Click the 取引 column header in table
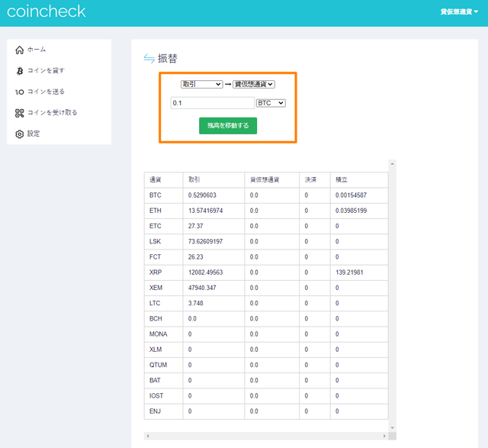Image resolution: width=488 pixels, height=448 pixels. click(194, 180)
